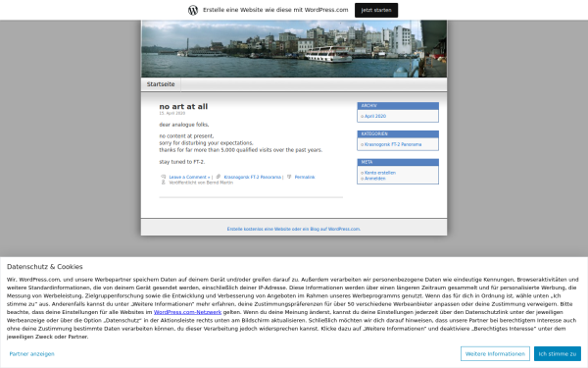The image size is (588, 368).
Task: Open the footer link about creating a WordPress.com website
Action: (294, 229)
